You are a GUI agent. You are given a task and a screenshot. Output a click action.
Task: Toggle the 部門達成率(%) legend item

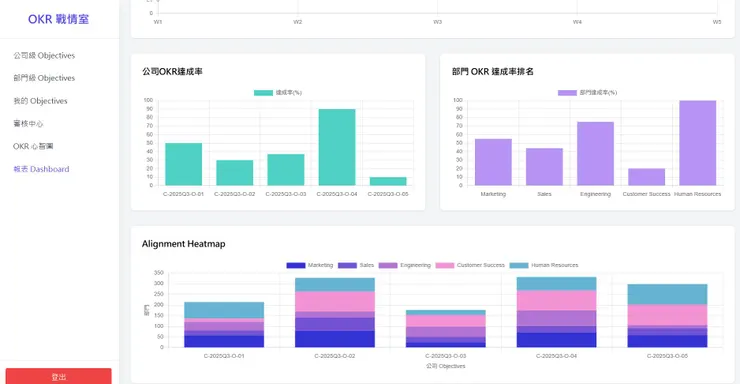588,92
